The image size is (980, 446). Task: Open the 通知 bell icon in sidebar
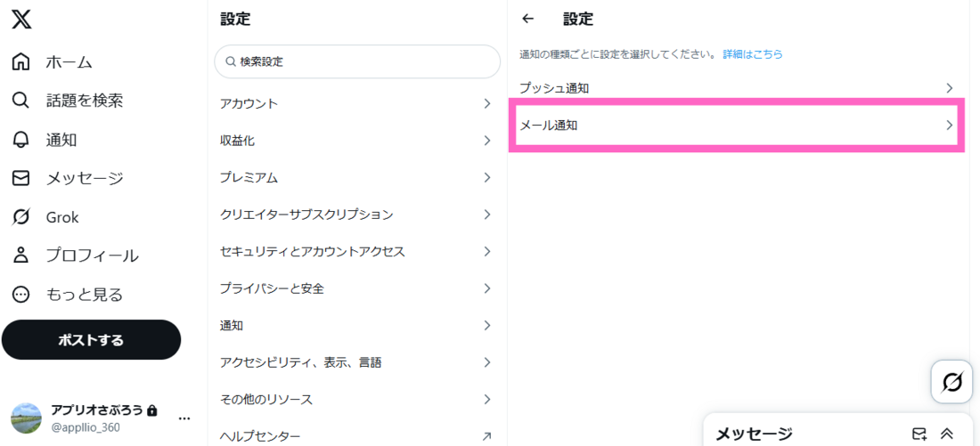click(21, 139)
